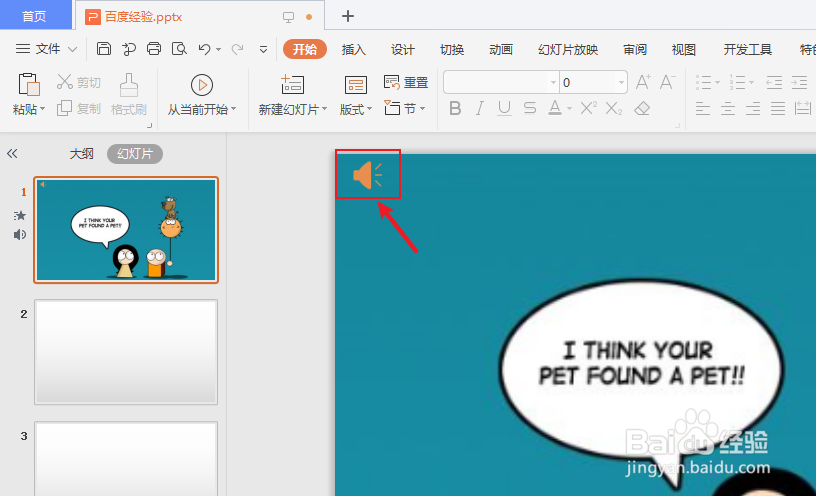The width and height of the screenshot is (816, 496).
Task: Open the 视图 (View) tab
Action: tap(684, 49)
